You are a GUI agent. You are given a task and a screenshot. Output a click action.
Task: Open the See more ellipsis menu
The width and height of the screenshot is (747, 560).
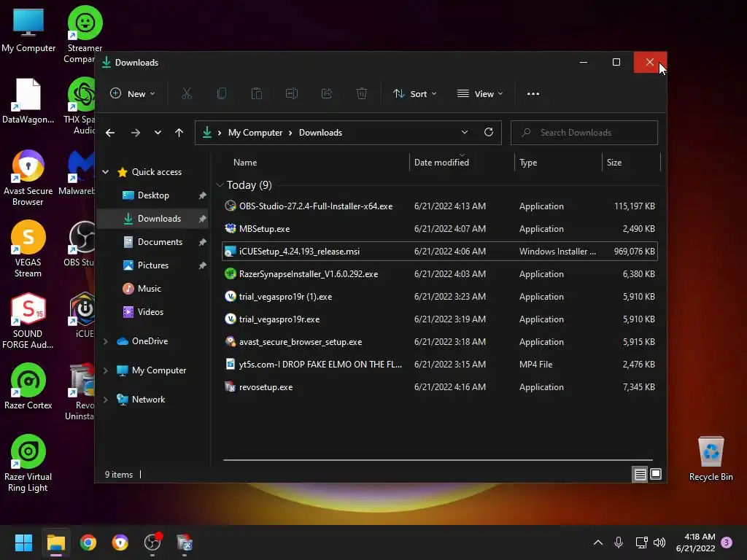point(533,94)
